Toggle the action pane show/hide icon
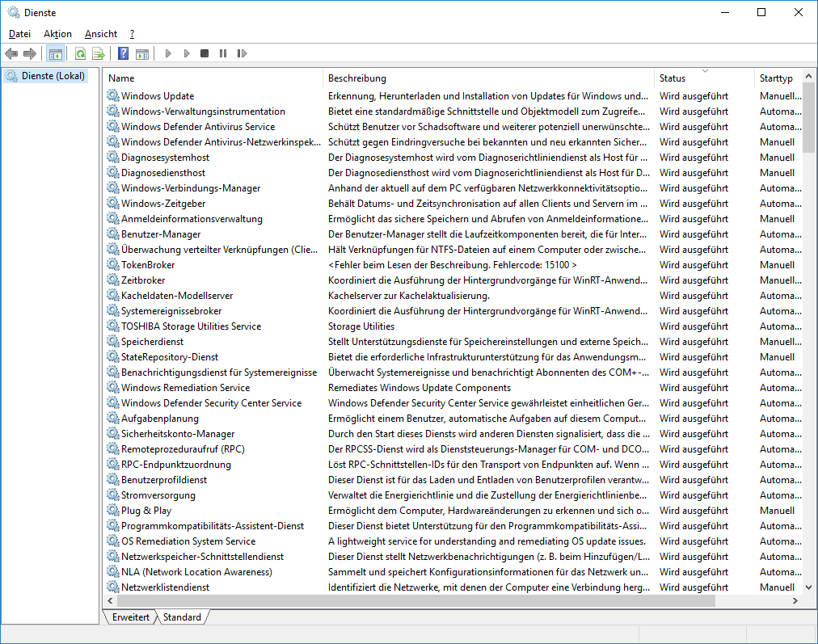 142,53
